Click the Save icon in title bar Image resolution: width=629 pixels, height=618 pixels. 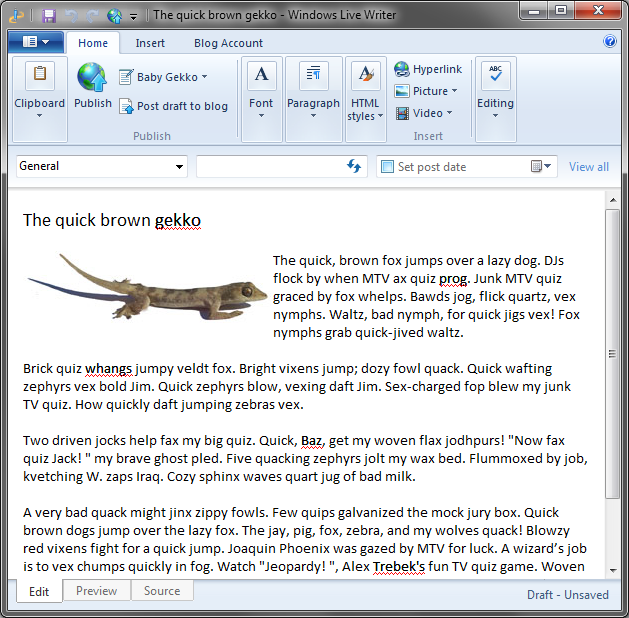(49, 16)
